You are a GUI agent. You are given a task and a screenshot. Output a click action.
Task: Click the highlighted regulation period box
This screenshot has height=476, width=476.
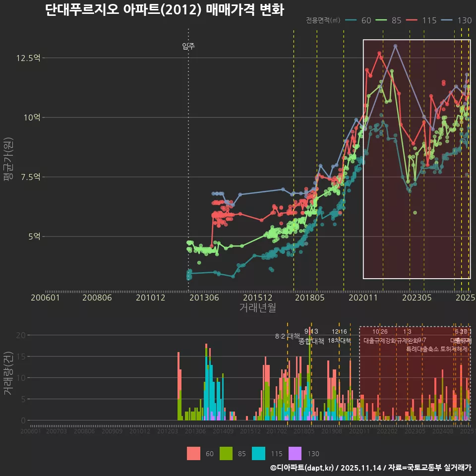416,159
